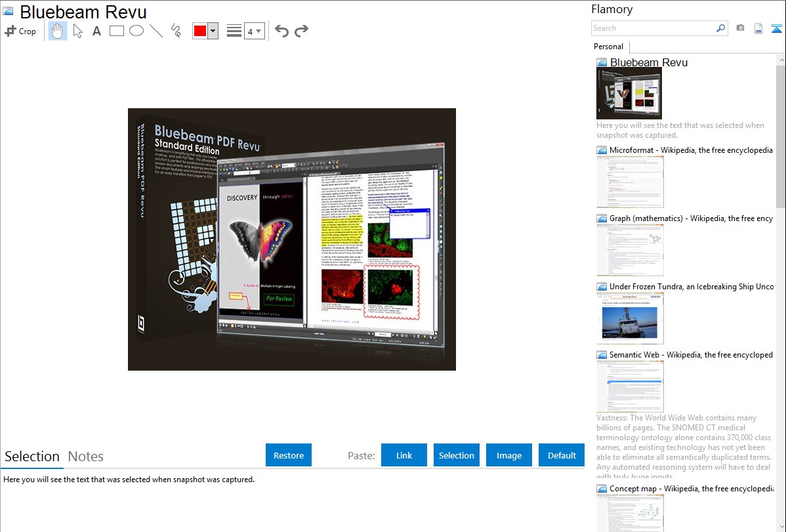Undo the last annotation
This screenshot has height=532, width=786.
[281, 31]
